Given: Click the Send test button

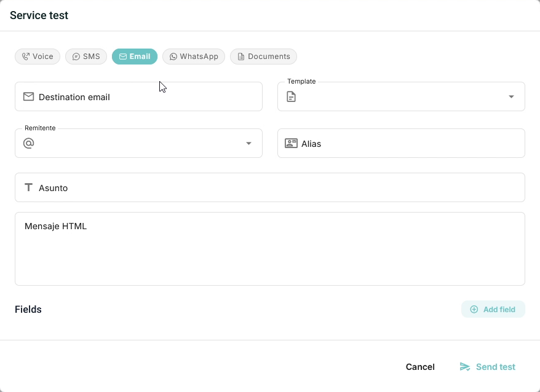Looking at the screenshot, I should pyautogui.click(x=488, y=367).
